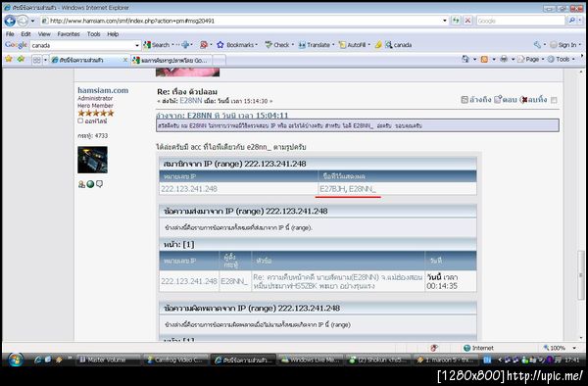Click the reply action at message top right

(506, 99)
